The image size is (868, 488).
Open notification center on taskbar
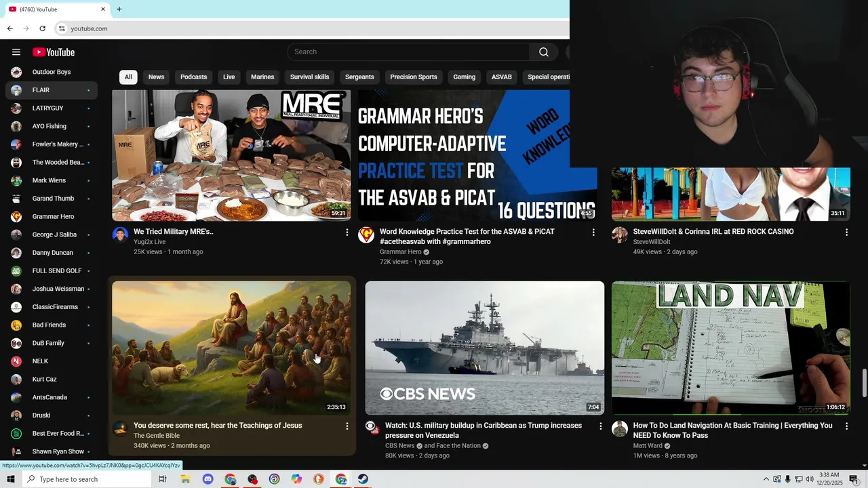(854, 479)
